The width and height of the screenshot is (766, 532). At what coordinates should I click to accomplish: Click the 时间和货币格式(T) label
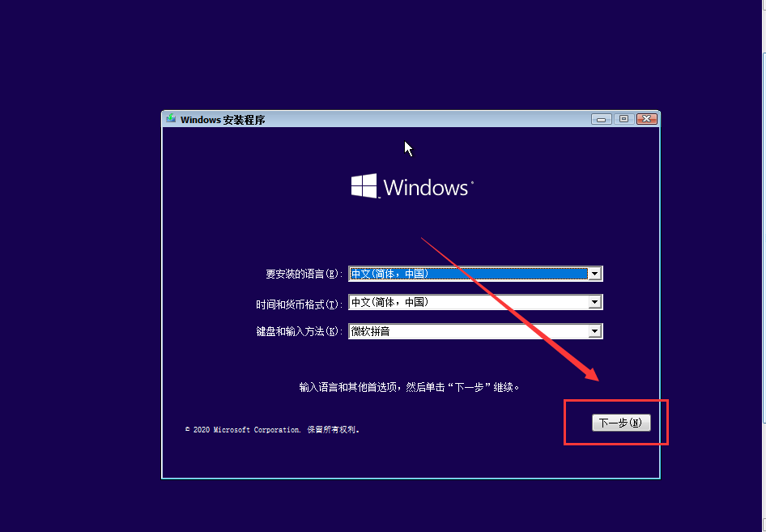[x=299, y=304]
